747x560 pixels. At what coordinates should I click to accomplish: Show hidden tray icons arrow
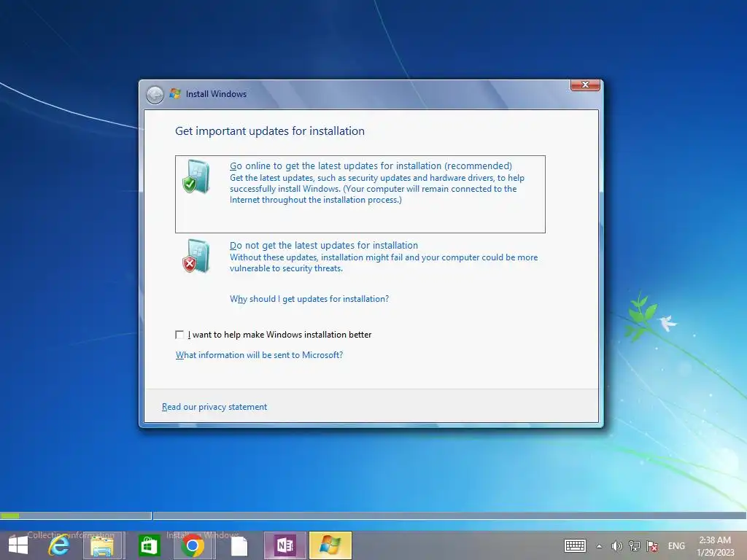(x=600, y=546)
